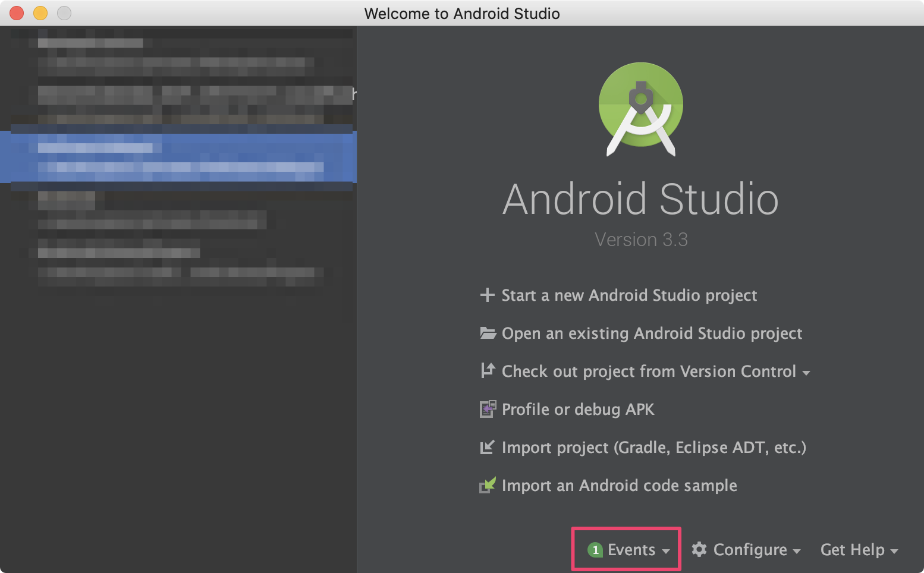The width and height of the screenshot is (924, 573).
Task: Click the gear icon next to Configure
Action: [699, 549]
